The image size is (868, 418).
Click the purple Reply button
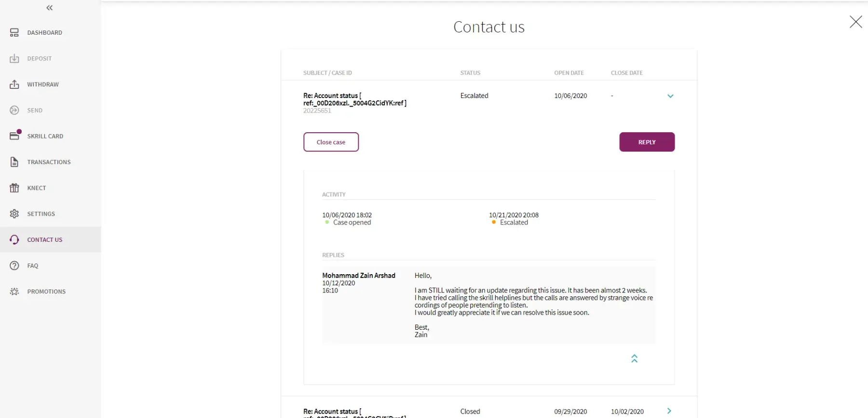click(647, 142)
